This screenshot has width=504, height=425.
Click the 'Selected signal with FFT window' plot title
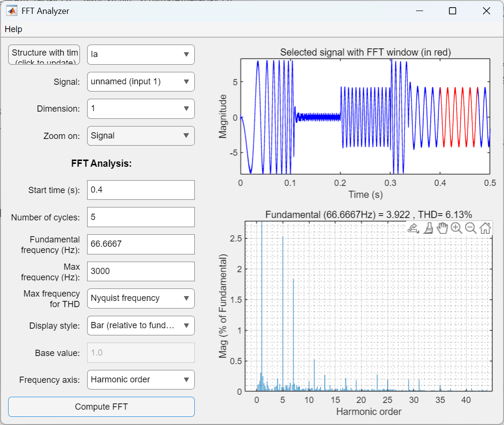coord(366,52)
